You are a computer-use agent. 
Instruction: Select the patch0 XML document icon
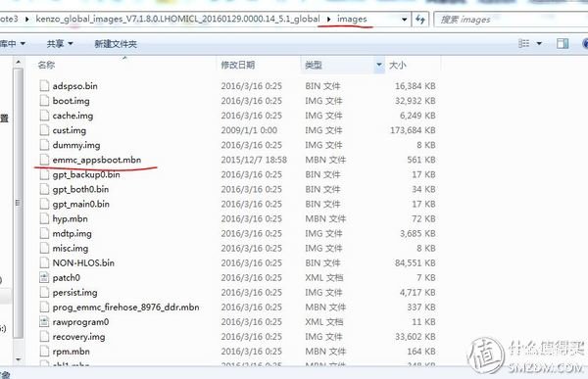[44, 277]
